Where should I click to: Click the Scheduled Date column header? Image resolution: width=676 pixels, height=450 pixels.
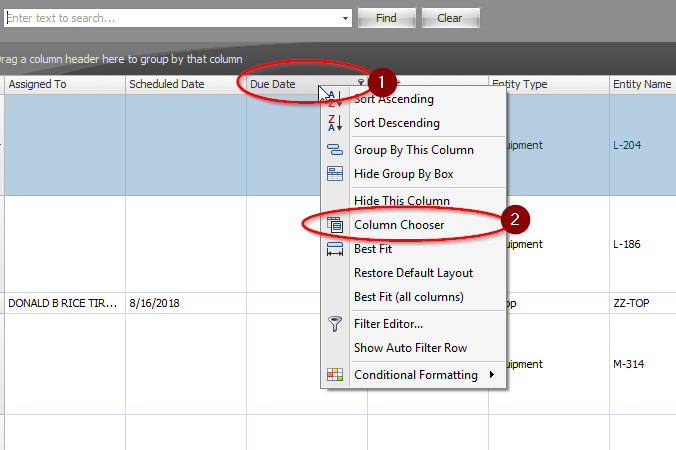click(x=185, y=84)
